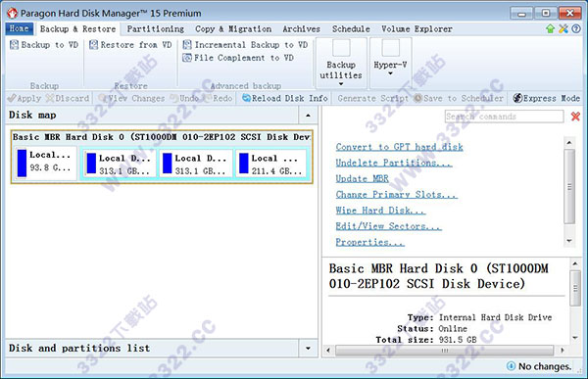Image resolution: width=588 pixels, height=379 pixels.
Task: Click the command list vertical scrollbar thumb
Action: click(569, 186)
